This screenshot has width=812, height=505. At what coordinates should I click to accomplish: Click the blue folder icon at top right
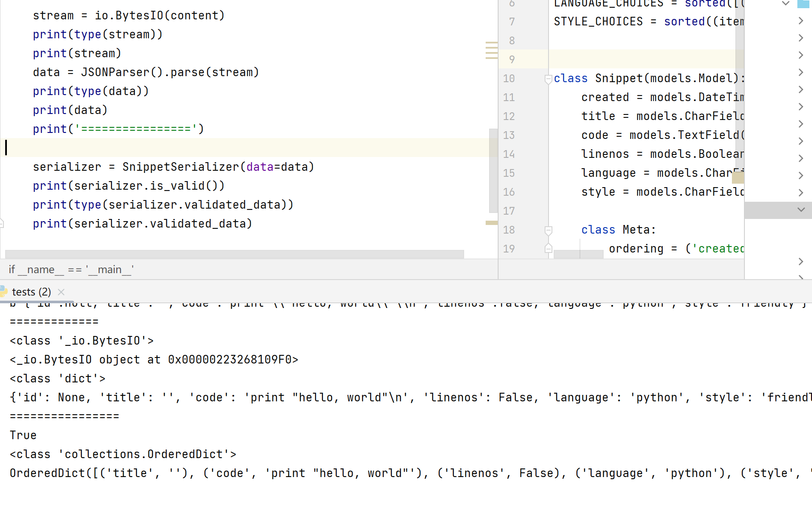[803, 4]
